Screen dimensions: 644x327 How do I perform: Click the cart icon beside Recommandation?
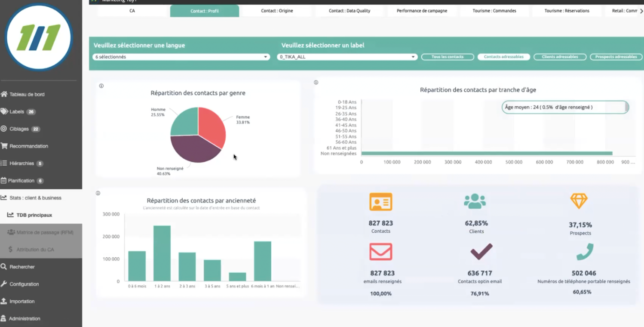click(x=4, y=146)
